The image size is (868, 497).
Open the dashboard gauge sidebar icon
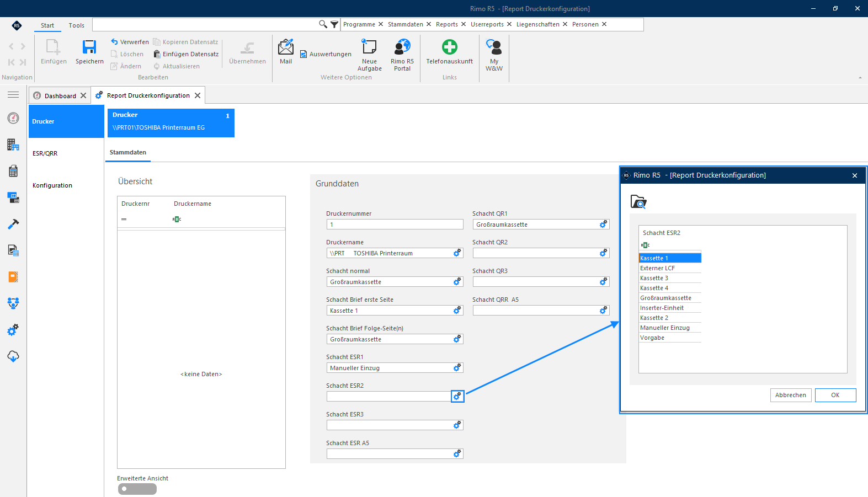click(13, 118)
